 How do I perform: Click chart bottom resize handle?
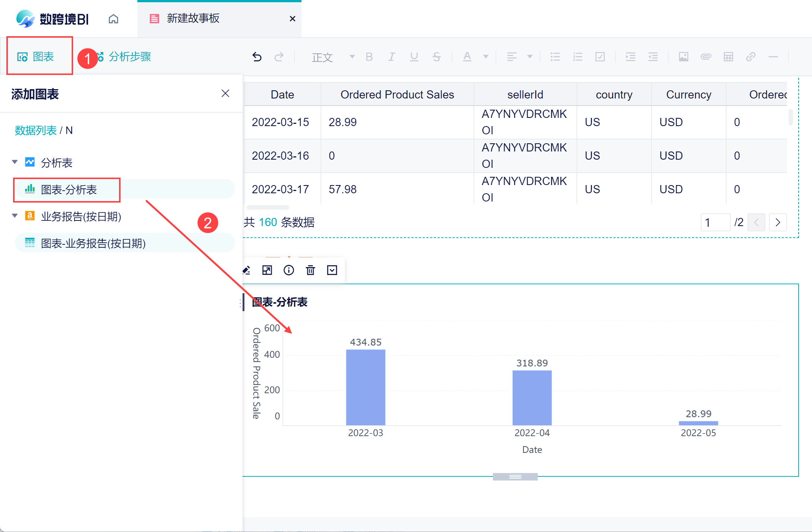(x=515, y=476)
